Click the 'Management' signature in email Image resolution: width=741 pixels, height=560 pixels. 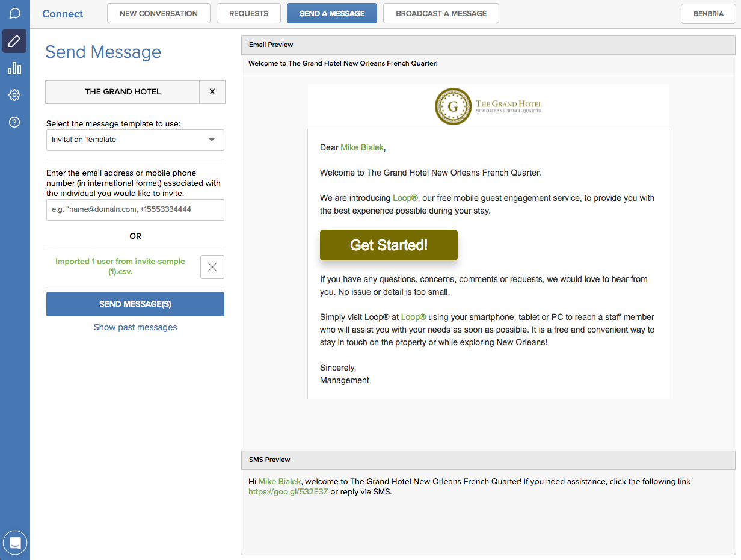point(345,380)
